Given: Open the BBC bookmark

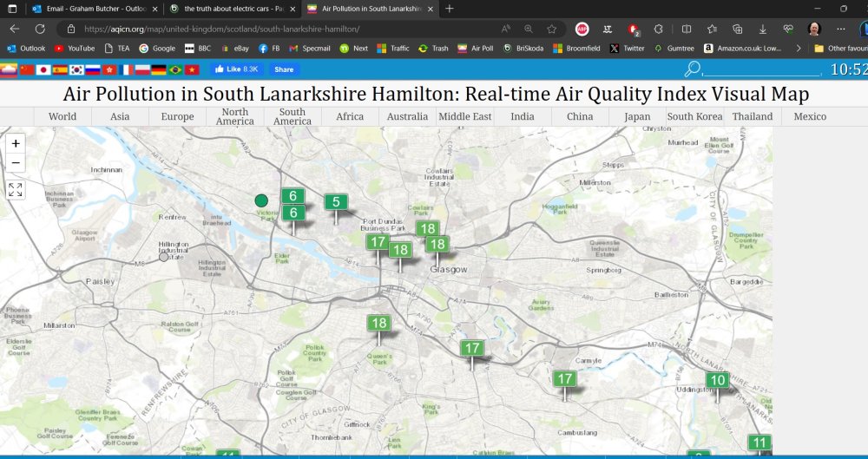Looking at the screenshot, I should click(x=198, y=49).
